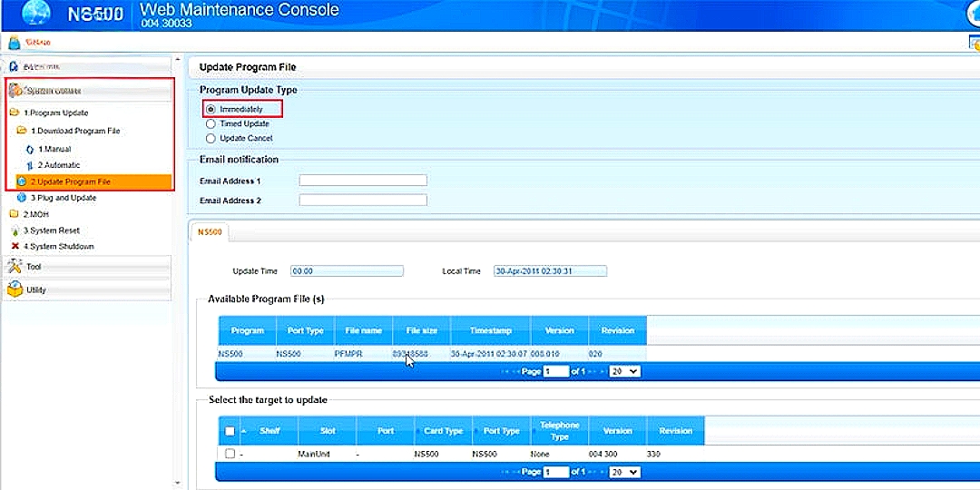Check the MainUnit row checkbox

tap(230, 454)
